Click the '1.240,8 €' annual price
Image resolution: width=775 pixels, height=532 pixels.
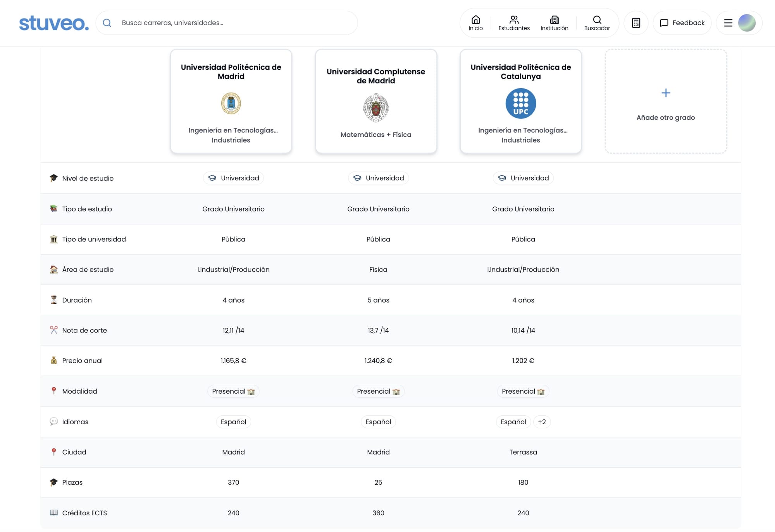pos(378,360)
